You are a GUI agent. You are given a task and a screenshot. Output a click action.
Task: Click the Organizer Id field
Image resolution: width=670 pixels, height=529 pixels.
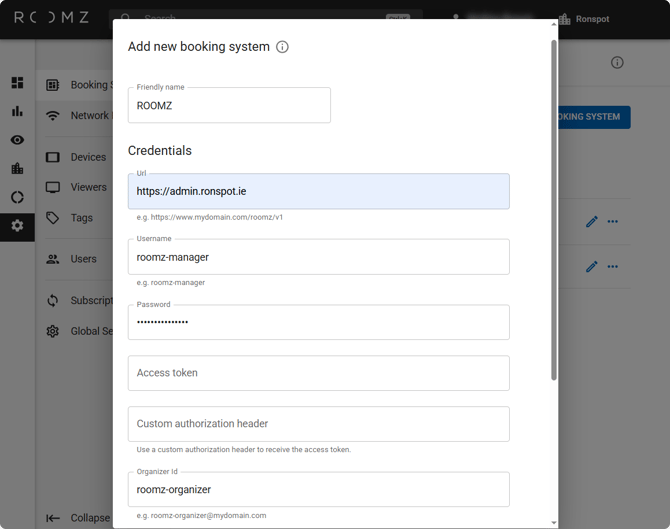point(319,489)
